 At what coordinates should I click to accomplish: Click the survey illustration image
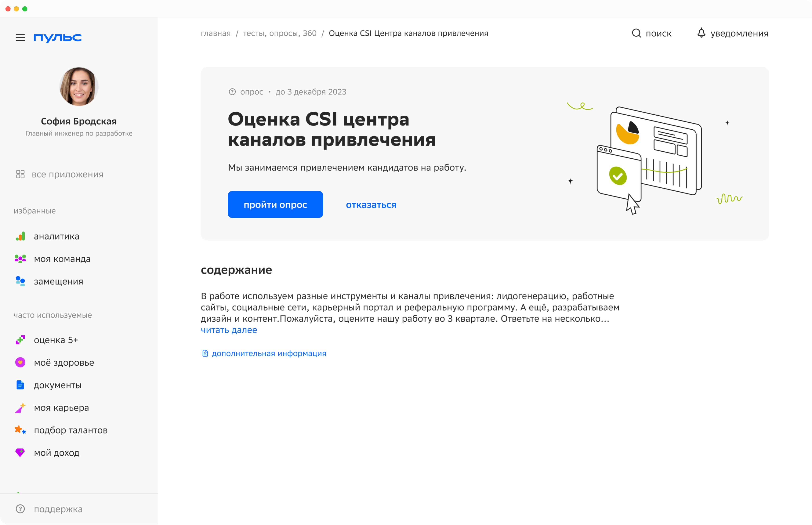coord(655,159)
